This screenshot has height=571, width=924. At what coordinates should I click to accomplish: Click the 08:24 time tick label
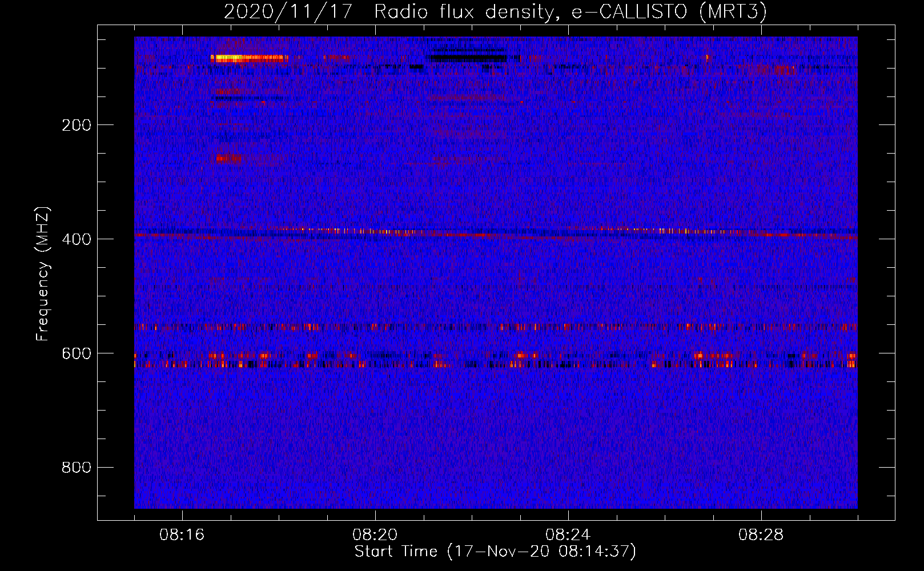[x=568, y=535]
